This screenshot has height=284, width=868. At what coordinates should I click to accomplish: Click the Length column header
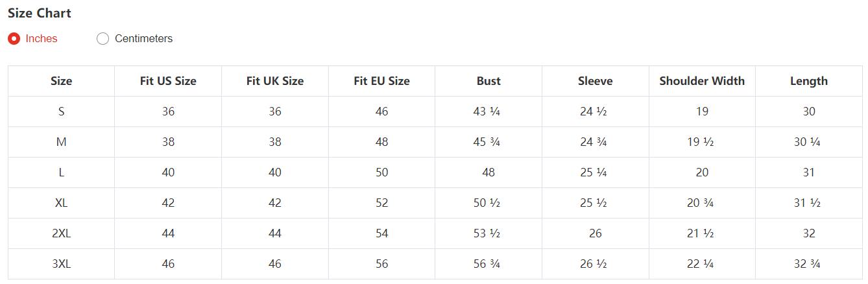tap(808, 81)
